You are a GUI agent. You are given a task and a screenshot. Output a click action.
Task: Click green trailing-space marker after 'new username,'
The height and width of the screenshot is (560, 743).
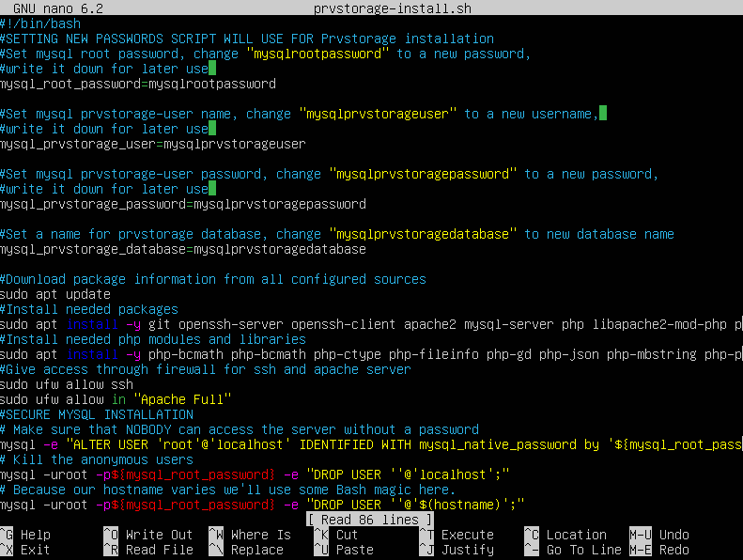[x=603, y=114]
